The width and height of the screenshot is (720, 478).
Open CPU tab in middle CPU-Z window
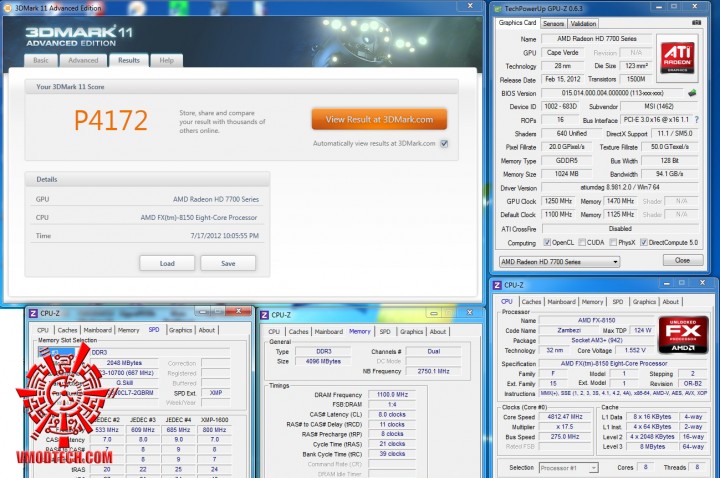click(x=274, y=332)
